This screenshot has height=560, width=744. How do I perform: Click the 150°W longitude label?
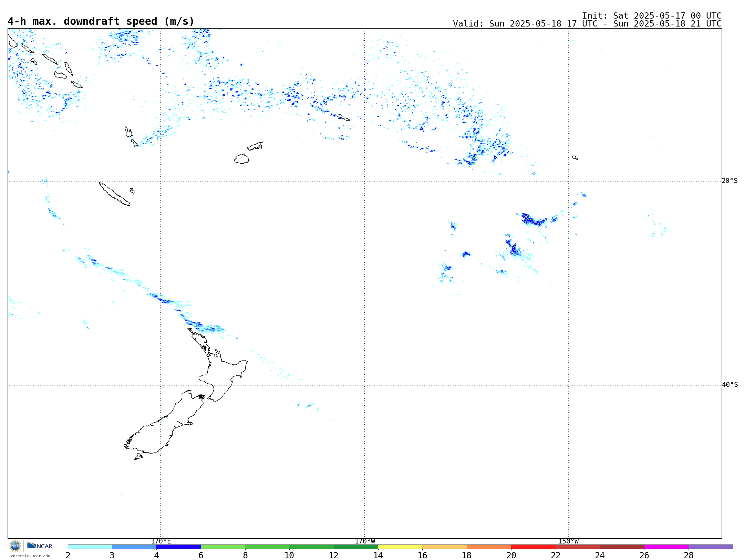pos(569,541)
